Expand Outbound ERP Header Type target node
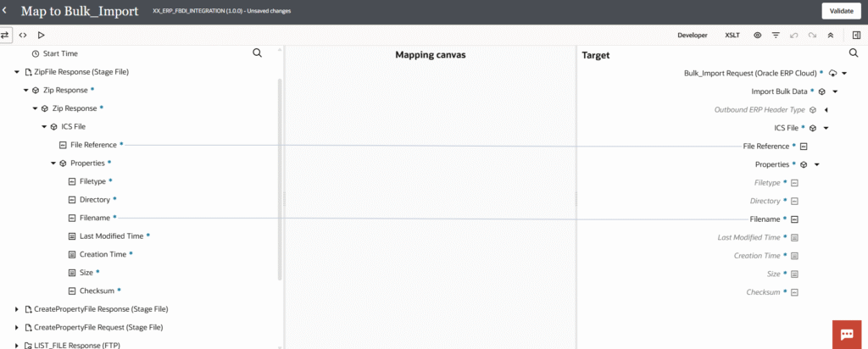 (x=826, y=110)
